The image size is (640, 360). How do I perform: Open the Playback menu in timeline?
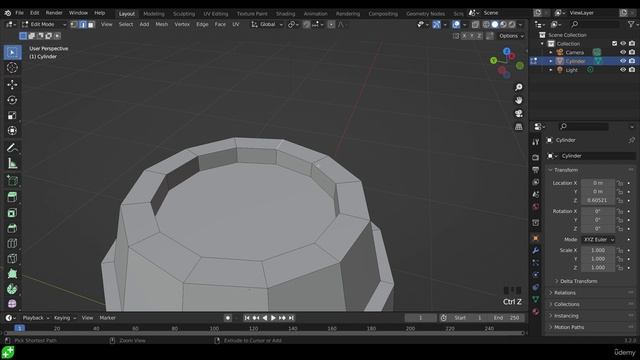pos(35,318)
